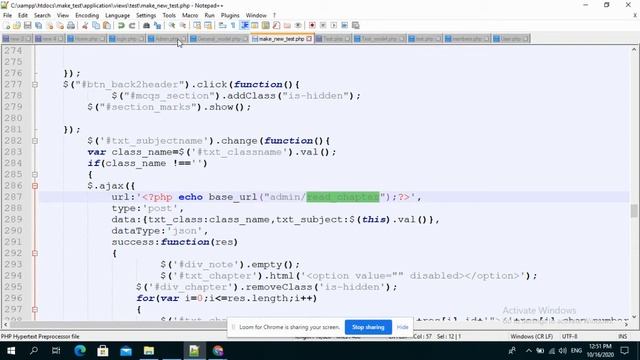Click the Replace toolbar icon
Image resolution: width=640 pixels, height=360 pixels.
point(157,25)
